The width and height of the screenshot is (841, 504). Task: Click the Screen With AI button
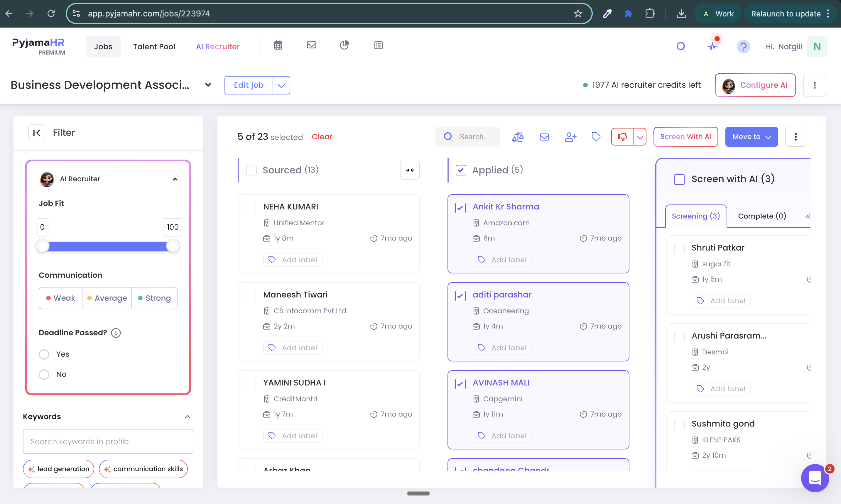[x=685, y=137]
